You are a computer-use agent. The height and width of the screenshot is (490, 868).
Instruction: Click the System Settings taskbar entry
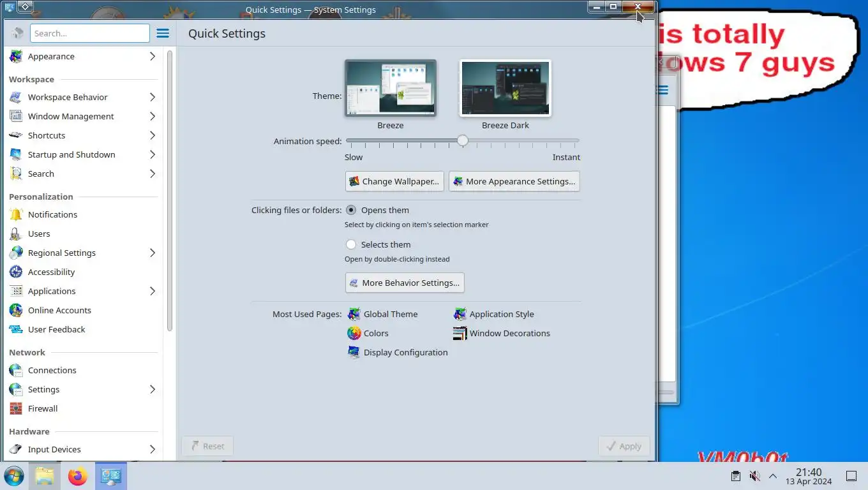pyautogui.click(x=111, y=476)
